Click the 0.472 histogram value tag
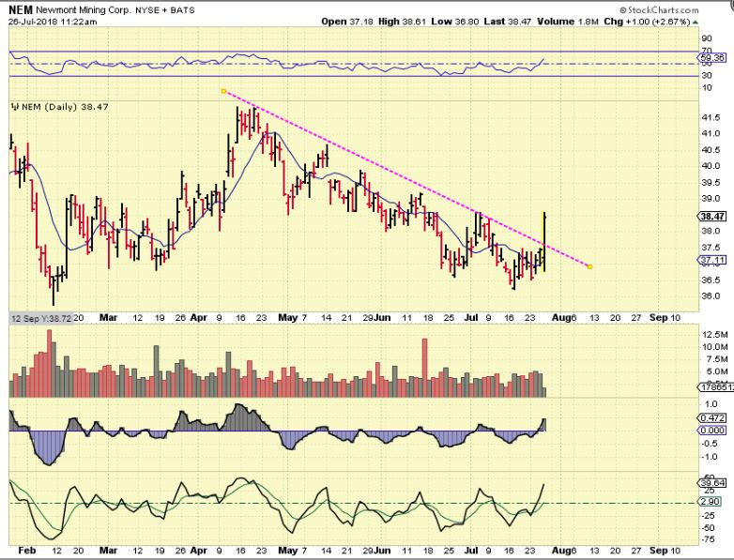Image resolution: width=734 pixels, height=560 pixels. tap(712, 417)
